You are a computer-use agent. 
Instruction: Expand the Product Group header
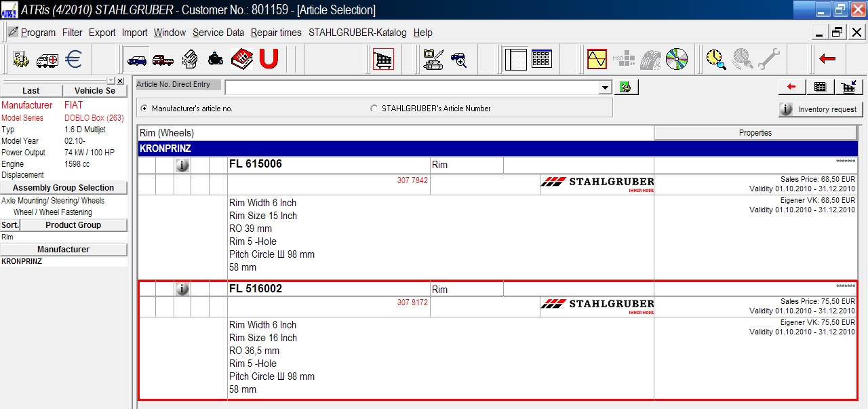(x=73, y=225)
